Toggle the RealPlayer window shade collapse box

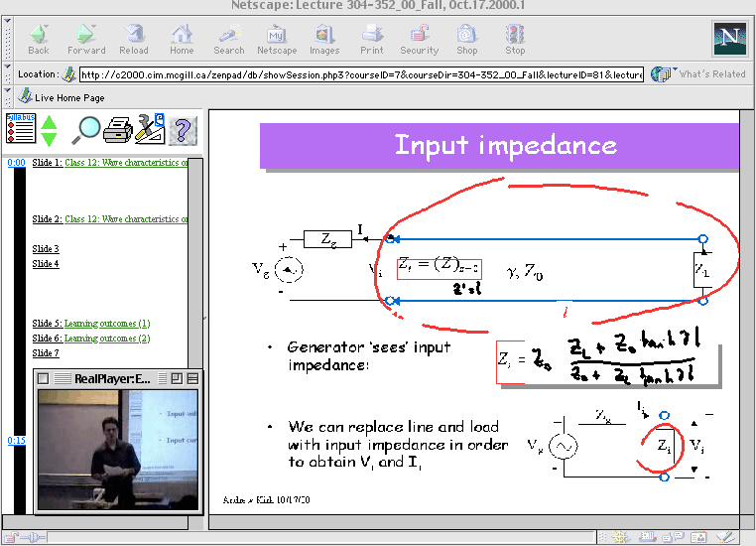tap(192, 378)
